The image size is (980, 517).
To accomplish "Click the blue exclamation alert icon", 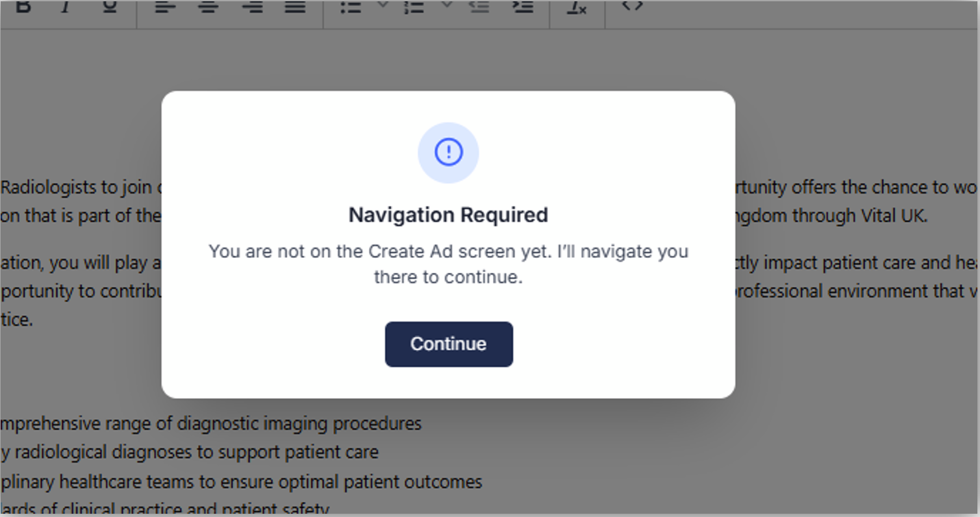I will tap(448, 153).
